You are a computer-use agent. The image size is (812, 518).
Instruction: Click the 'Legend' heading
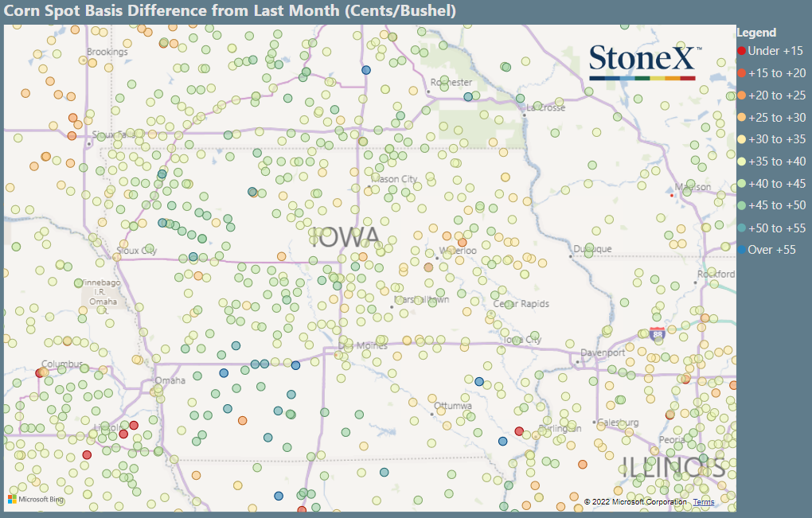[x=756, y=33]
